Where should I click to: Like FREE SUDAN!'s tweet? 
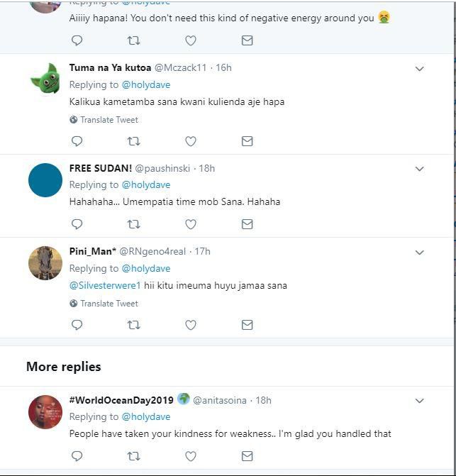pyautogui.click(x=191, y=224)
